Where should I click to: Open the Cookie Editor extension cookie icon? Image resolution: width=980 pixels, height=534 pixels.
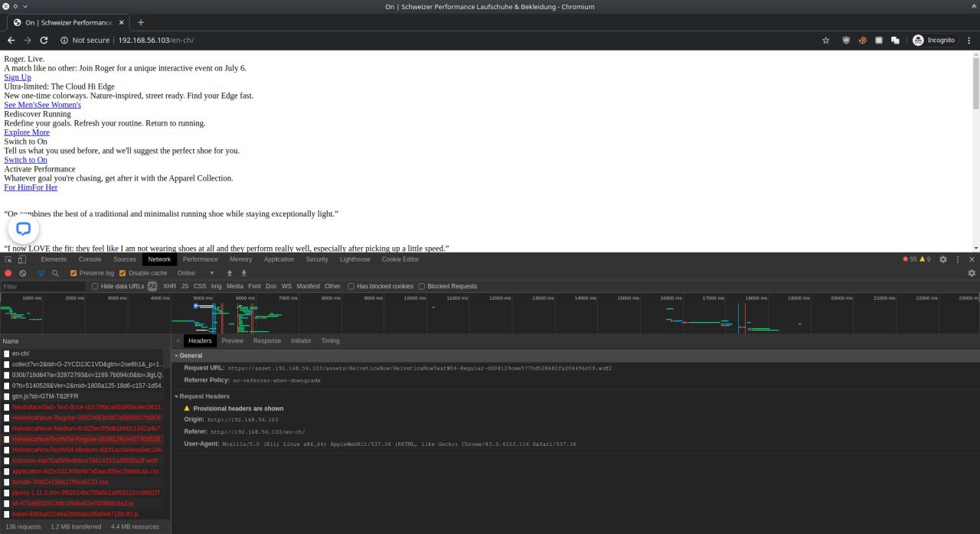click(x=862, y=41)
